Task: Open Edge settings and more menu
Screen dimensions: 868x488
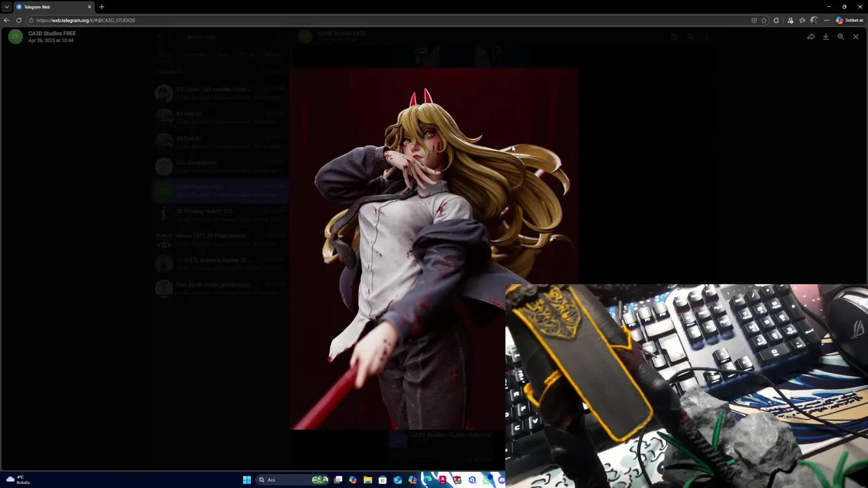Action: (827, 20)
